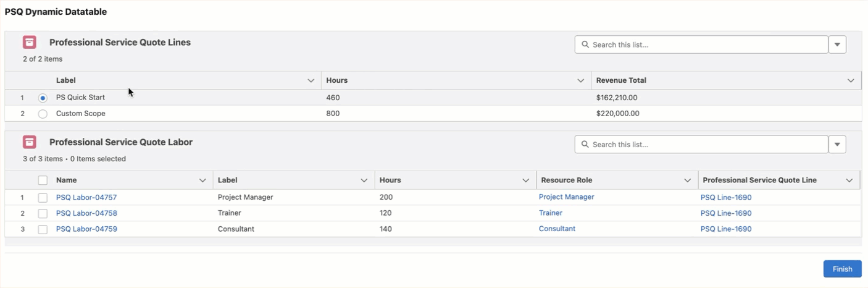Open the Consultant resource role link

pos(557,229)
